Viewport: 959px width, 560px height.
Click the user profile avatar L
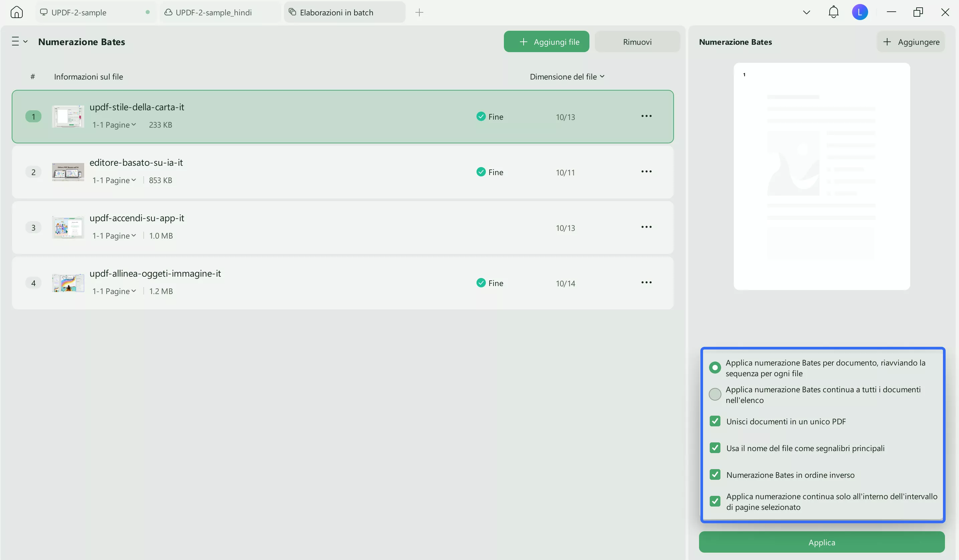click(x=860, y=12)
